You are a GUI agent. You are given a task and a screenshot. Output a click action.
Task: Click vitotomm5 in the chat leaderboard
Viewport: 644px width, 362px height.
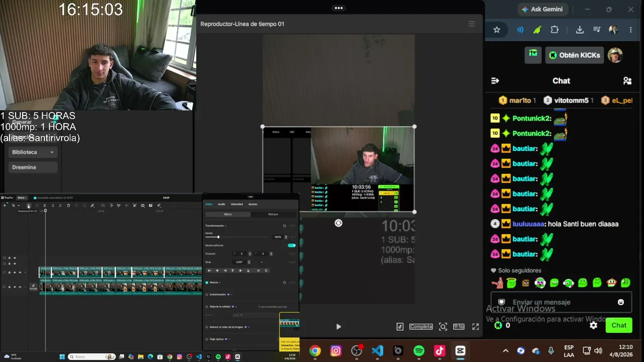coord(571,101)
